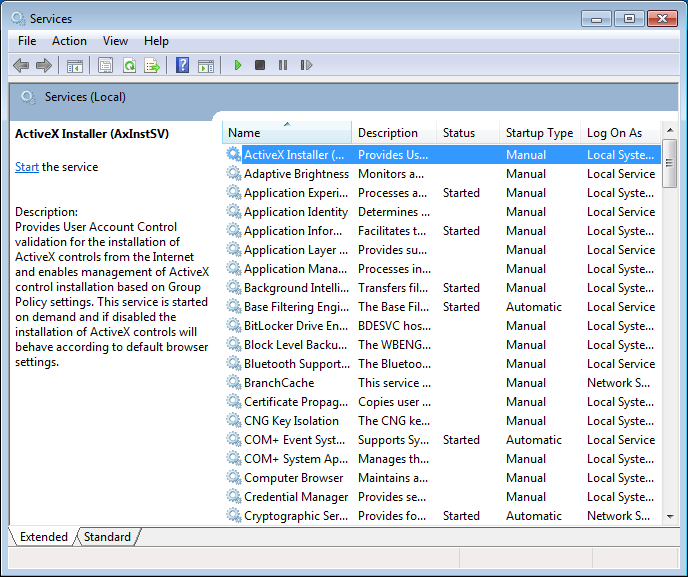Open Help with blue question mark icon
This screenshot has width=688, height=577.
coord(182,66)
